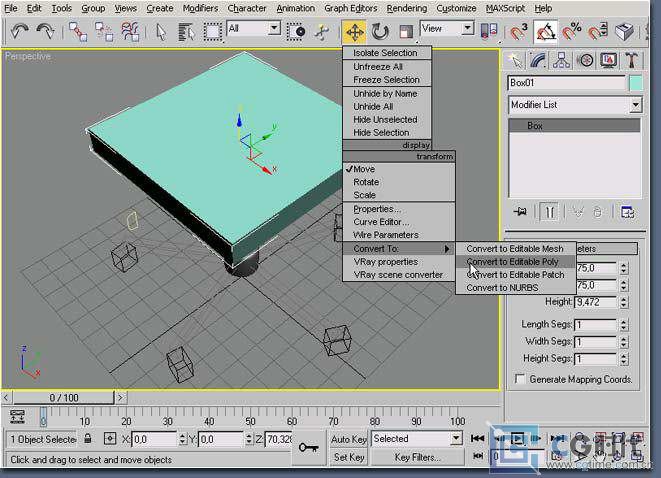Image resolution: width=661 pixels, height=478 pixels.
Task: Select the Unlink Selection tool
Action: coord(104,32)
